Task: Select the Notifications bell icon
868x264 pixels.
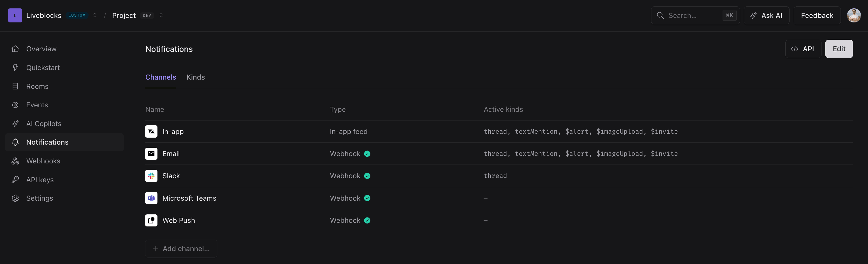Action: click(x=15, y=142)
